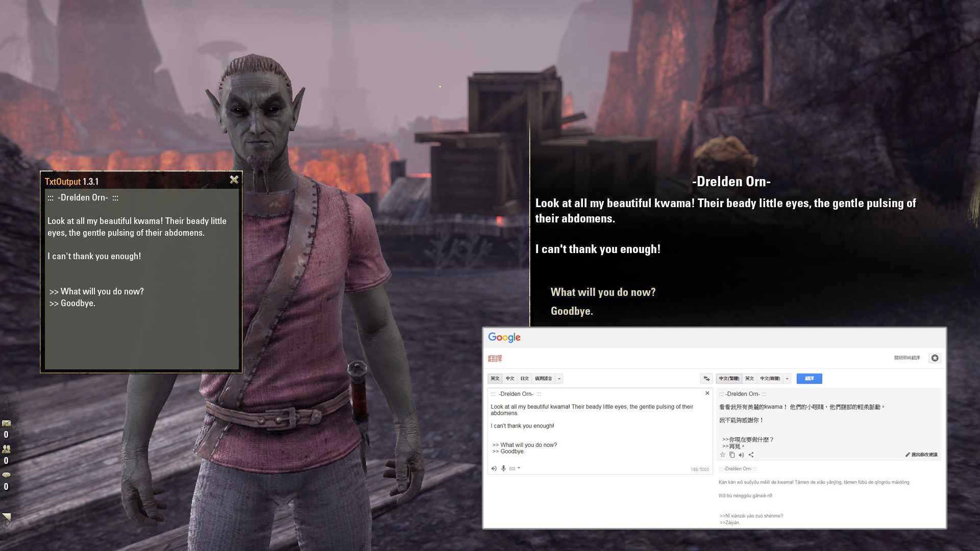Image resolution: width=980 pixels, height=551 pixels.
Task: Listen to the translation via the speaker icon
Action: tap(741, 455)
